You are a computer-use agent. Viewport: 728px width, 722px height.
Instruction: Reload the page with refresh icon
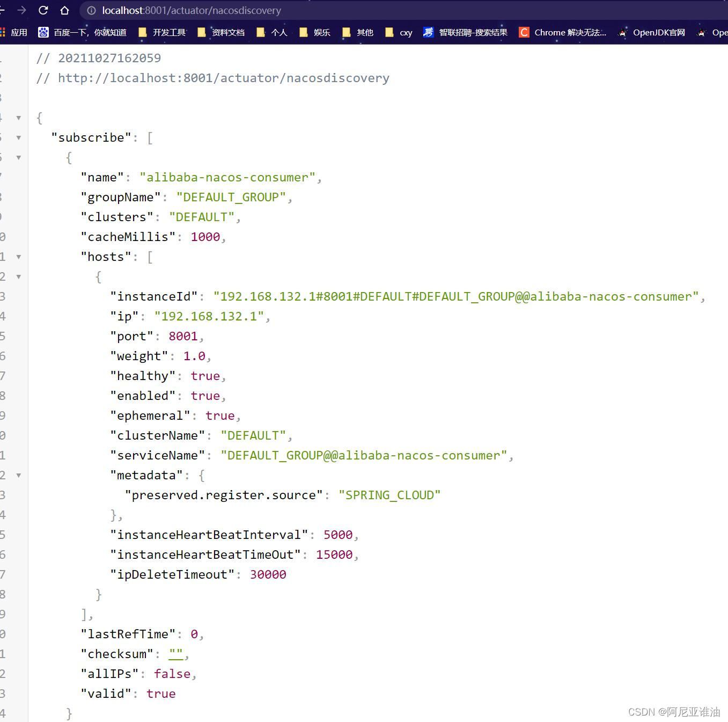[x=43, y=10]
